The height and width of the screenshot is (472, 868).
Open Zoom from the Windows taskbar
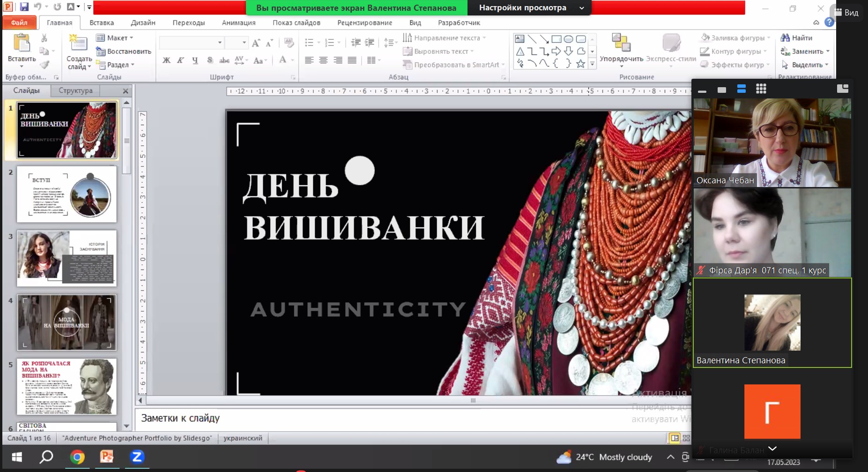137,457
